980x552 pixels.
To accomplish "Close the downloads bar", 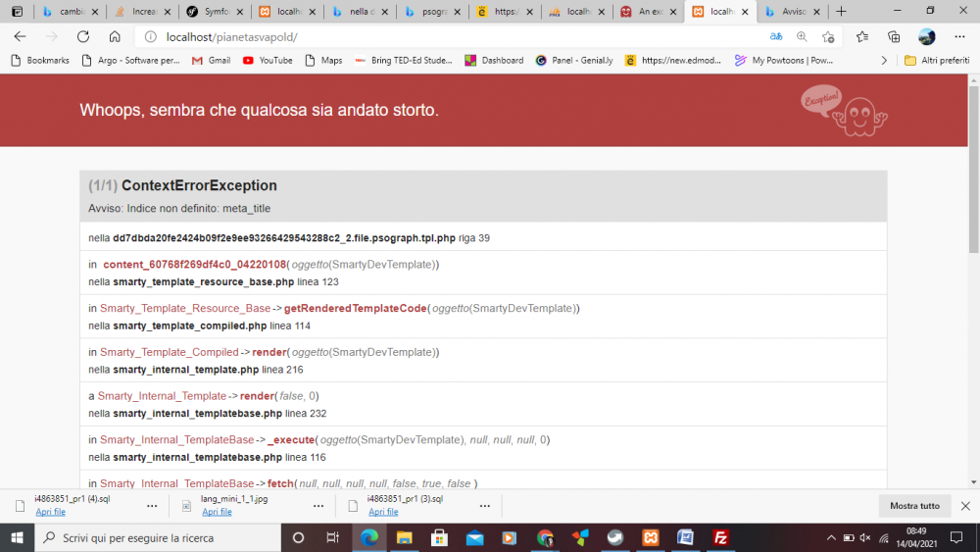I will pyautogui.click(x=965, y=506).
